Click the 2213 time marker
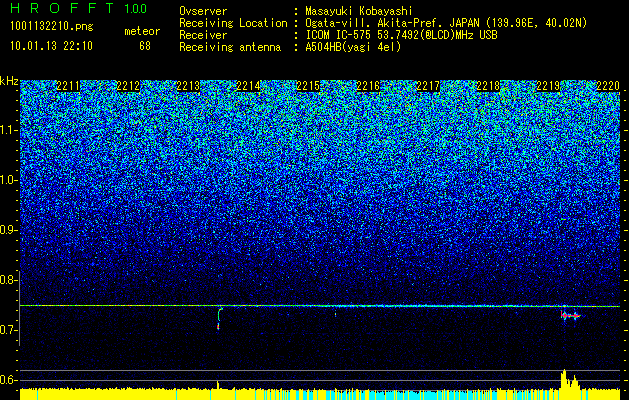The image size is (629, 400). point(188,86)
